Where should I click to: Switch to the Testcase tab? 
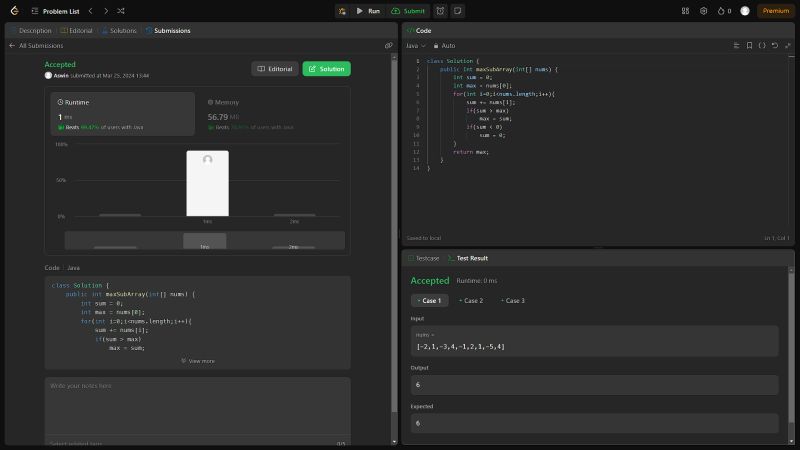click(x=423, y=258)
